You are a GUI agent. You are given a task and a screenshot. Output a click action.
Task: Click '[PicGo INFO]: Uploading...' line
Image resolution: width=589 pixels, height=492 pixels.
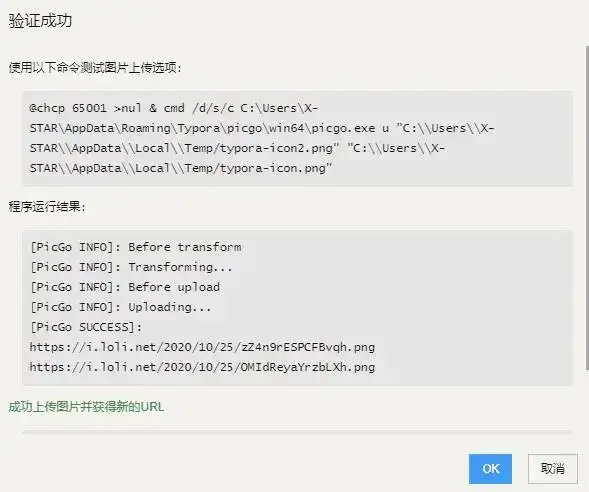[121, 307]
